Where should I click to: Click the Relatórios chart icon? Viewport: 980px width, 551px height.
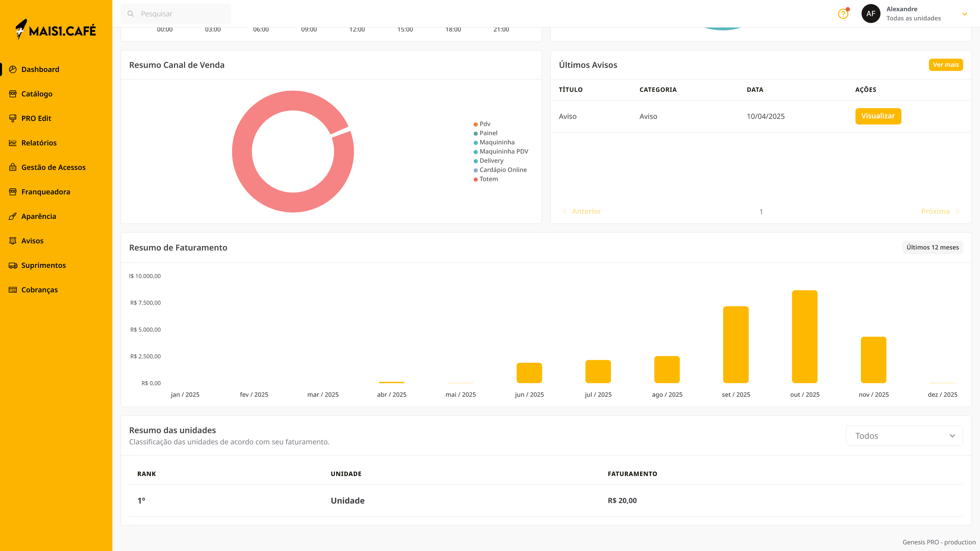point(13,143)
